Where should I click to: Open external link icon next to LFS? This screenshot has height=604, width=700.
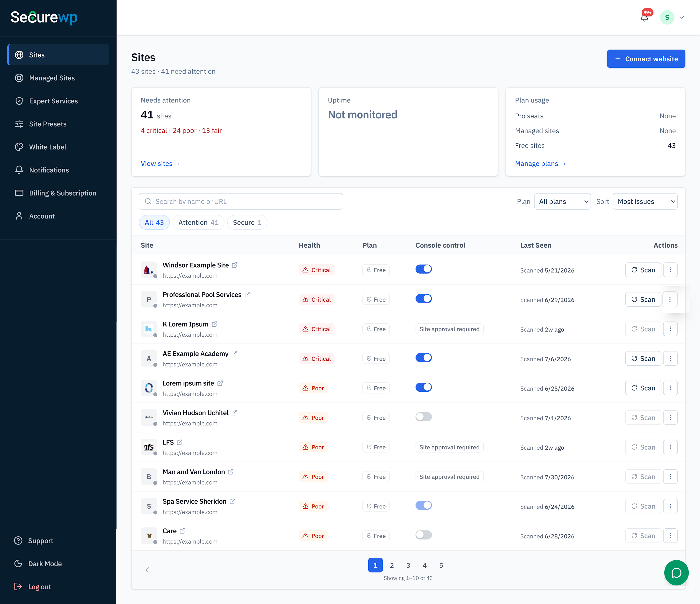[180, 442]
